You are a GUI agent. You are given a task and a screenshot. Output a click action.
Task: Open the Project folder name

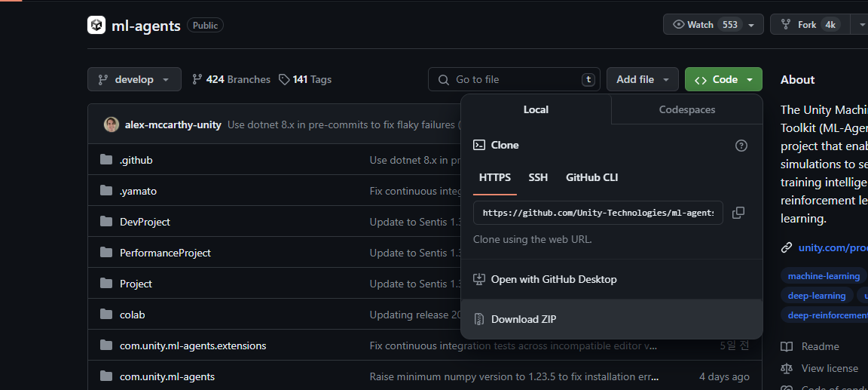point(136,284)
